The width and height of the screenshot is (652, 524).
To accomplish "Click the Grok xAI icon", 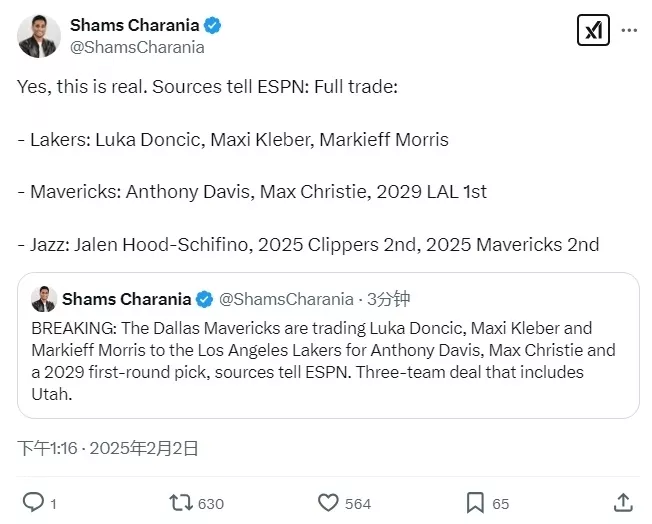I will tap(593, 31).
